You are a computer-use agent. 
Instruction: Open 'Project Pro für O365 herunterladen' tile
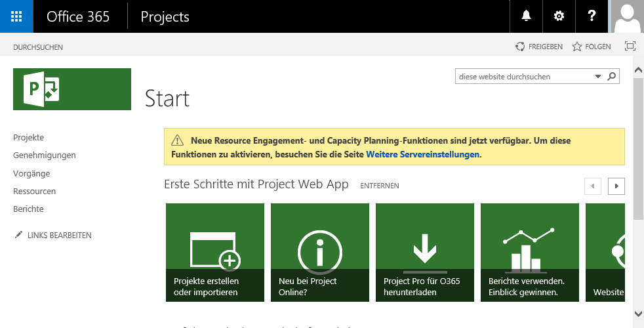tap(425, 253)
